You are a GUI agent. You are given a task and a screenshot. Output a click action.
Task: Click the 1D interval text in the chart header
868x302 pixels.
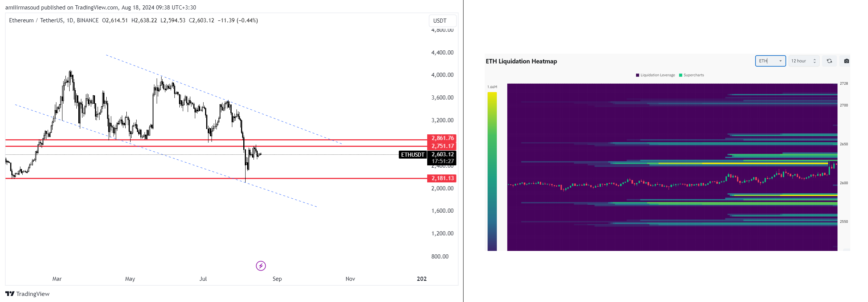pos(70,20)
